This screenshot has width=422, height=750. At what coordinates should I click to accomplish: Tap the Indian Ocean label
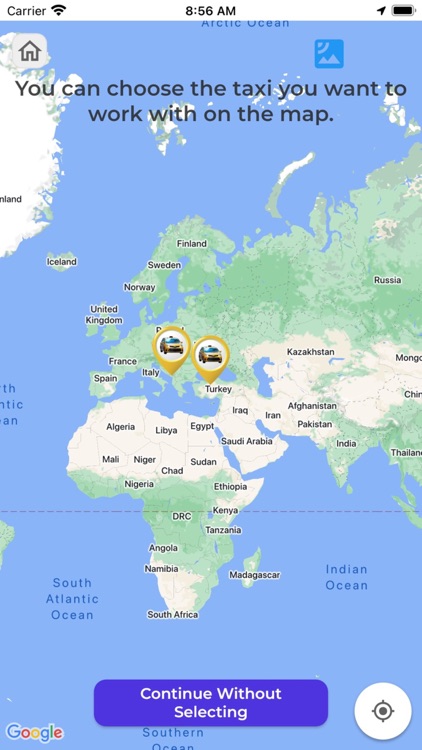[x=346, y=577]
